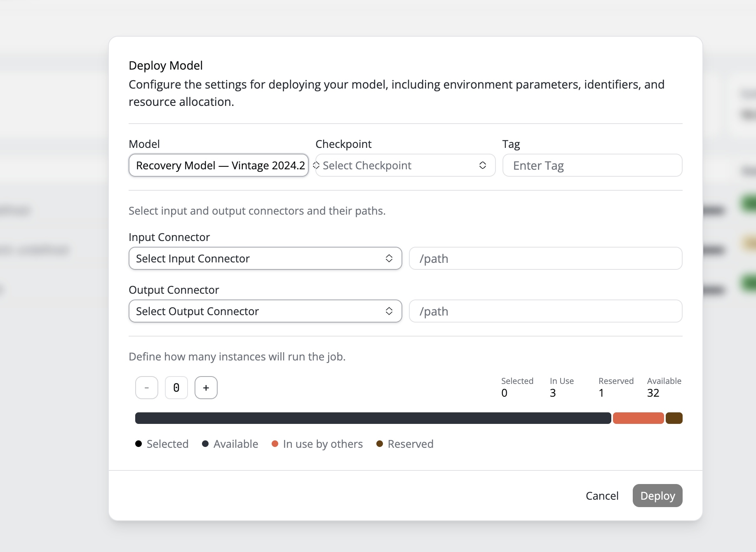Click the orange In Use bar segment
The image size is (756, 552).
tap(638, 418)
